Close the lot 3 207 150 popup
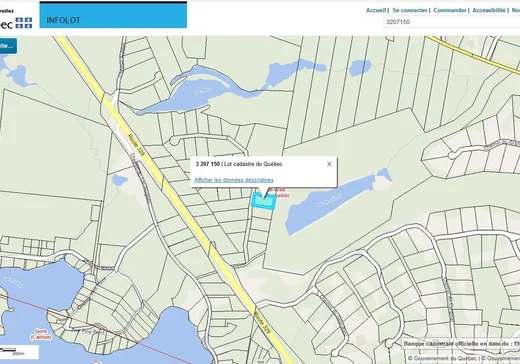The width and height of the screenshot is (520, 364). 329,164
